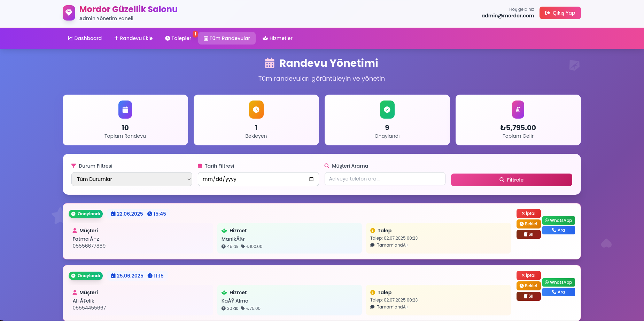This screenshot has height=321, width=644.
Task: Click the purple lira Toplam Gelir icon
Action: click(x=518, y=110)
